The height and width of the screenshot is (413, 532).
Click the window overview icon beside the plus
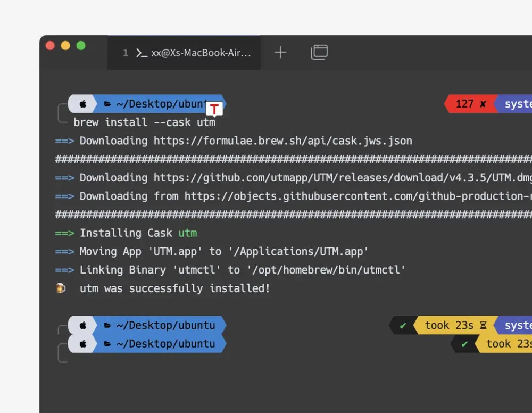(319, 53)
